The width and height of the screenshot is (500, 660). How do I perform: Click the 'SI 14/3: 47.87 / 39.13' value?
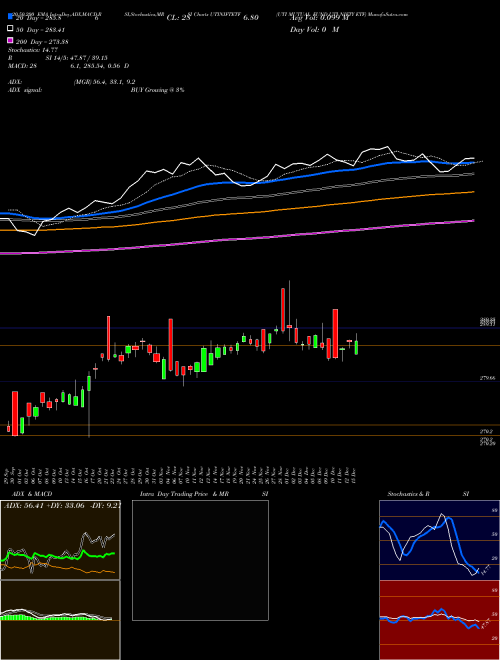click(77, 58)
